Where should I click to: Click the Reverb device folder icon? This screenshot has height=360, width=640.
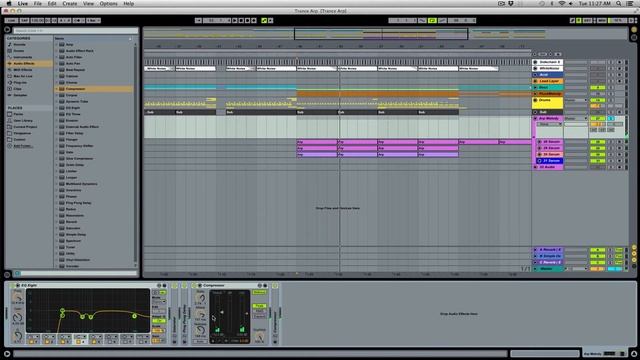(62, 222)
